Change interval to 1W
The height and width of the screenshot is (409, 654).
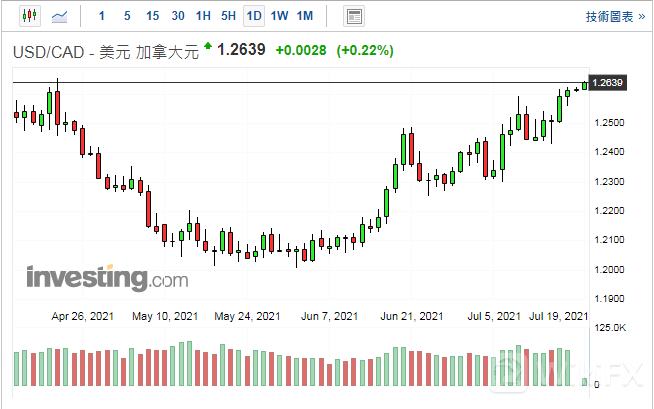click(279, 16)
